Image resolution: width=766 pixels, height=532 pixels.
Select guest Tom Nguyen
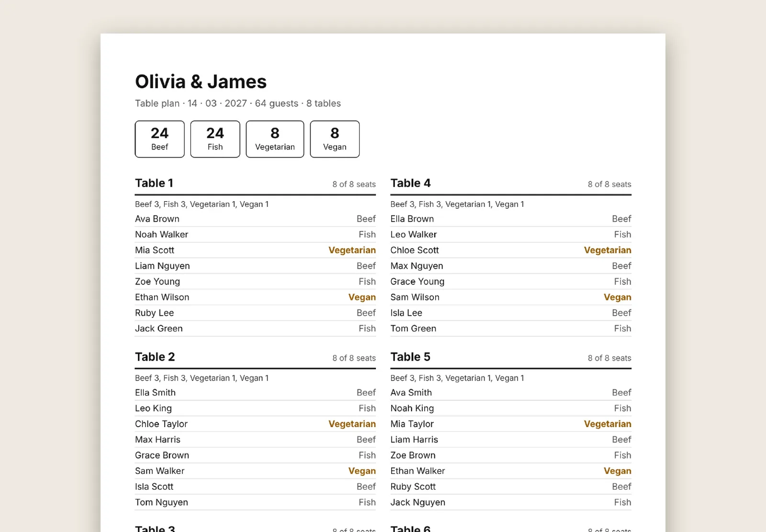(161, 502)
